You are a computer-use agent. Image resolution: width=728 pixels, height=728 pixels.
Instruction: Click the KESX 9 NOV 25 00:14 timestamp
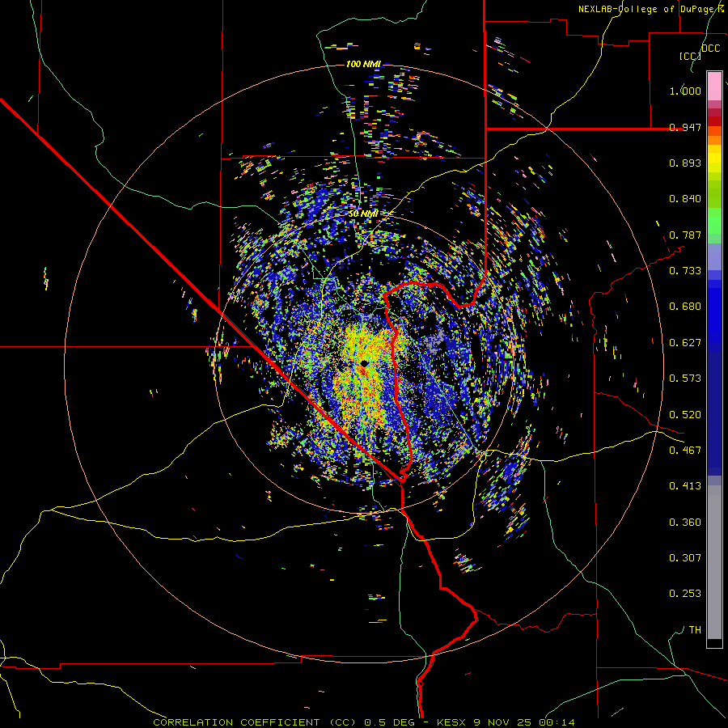tap(506, 722)
